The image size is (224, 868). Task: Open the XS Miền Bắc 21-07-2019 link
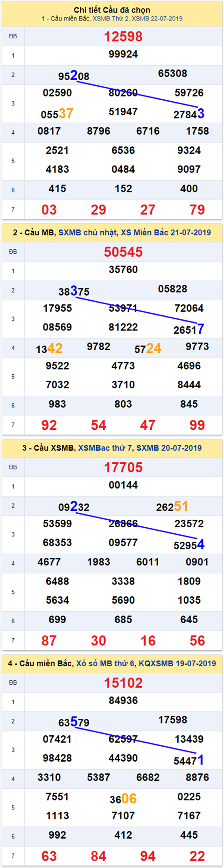(166, 232)
